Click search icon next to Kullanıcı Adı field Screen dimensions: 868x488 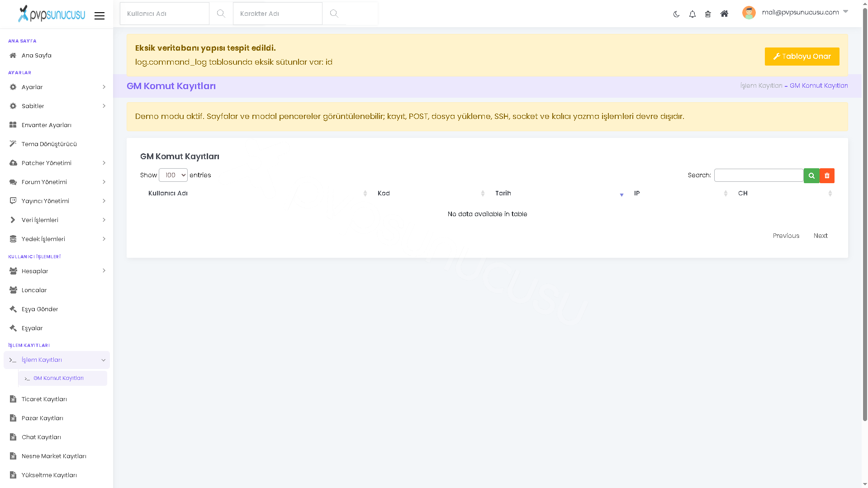tap(221, 14)
